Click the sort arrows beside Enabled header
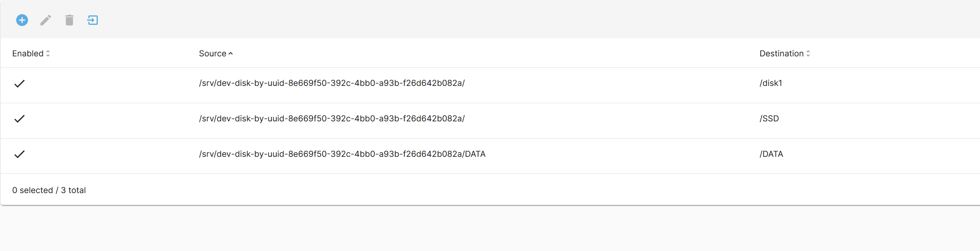This screenshot has width=980, height=251. tap(48, 53)
